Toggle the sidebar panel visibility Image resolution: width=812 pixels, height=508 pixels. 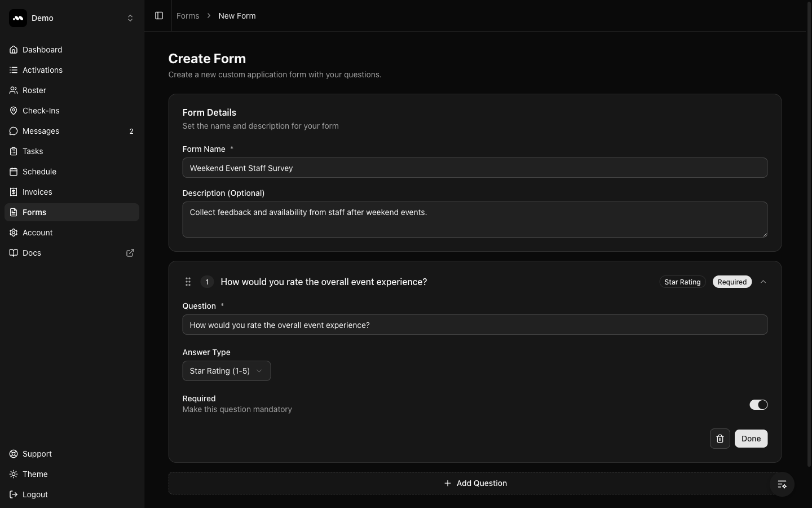click(x=158, y=16)
